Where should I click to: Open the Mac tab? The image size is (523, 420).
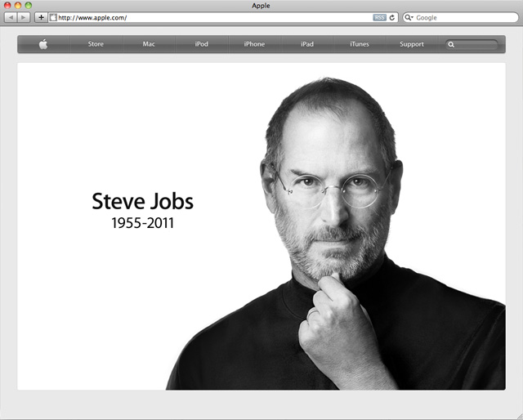tap(149, 44)
